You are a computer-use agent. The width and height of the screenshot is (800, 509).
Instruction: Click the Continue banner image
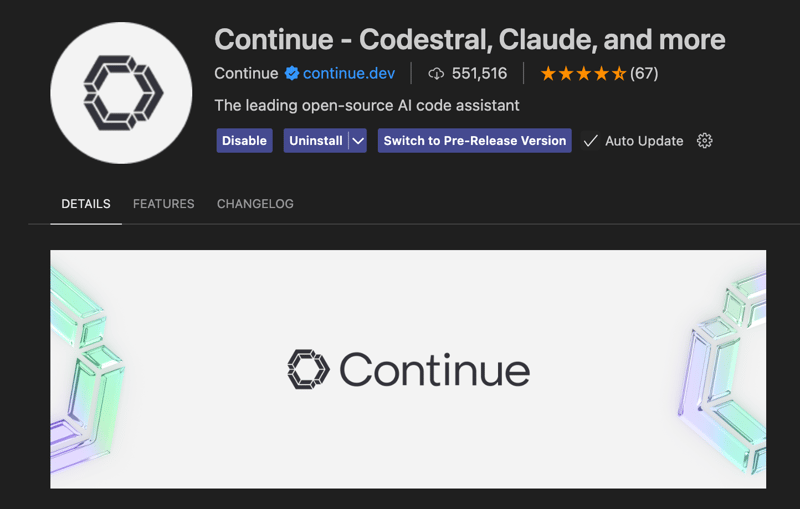click(x=408, y=369)
